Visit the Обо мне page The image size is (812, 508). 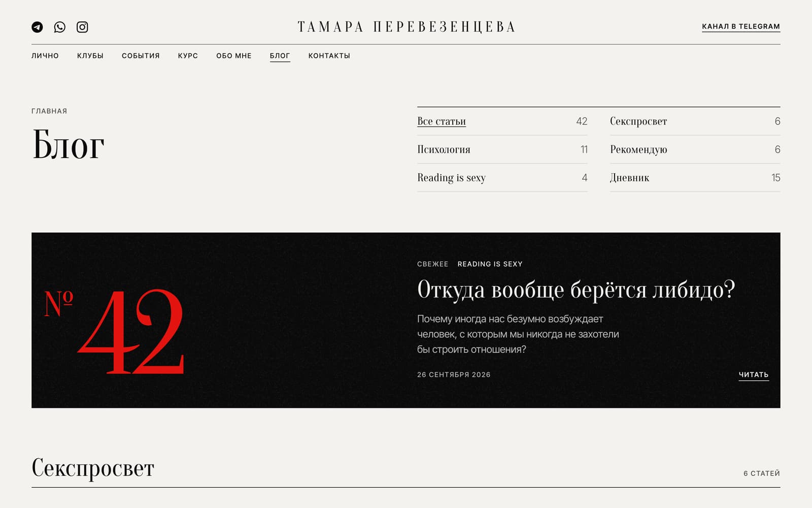tap(234, 56)
